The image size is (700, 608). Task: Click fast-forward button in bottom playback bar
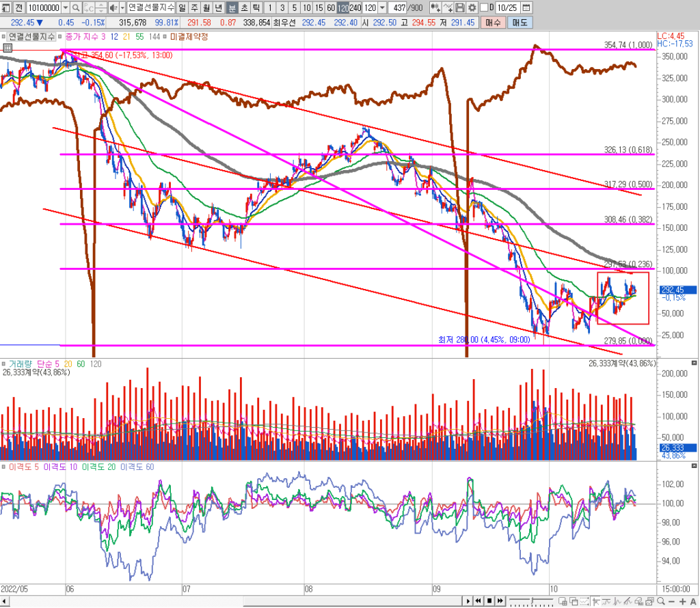tap(500, 601)
